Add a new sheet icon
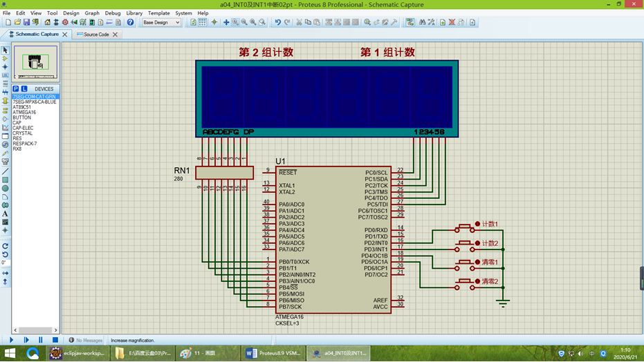644x362 pixels. tap(443, 23)
